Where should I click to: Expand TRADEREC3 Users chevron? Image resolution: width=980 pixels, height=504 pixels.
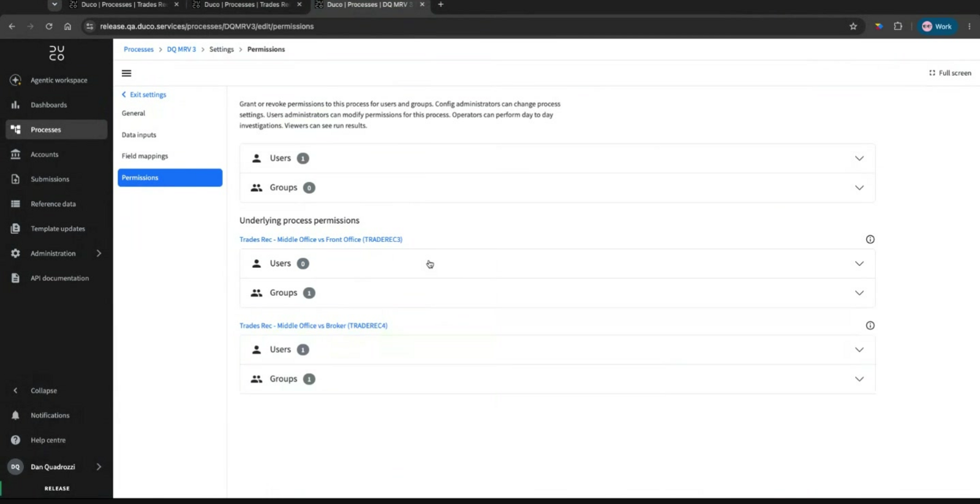859,264
